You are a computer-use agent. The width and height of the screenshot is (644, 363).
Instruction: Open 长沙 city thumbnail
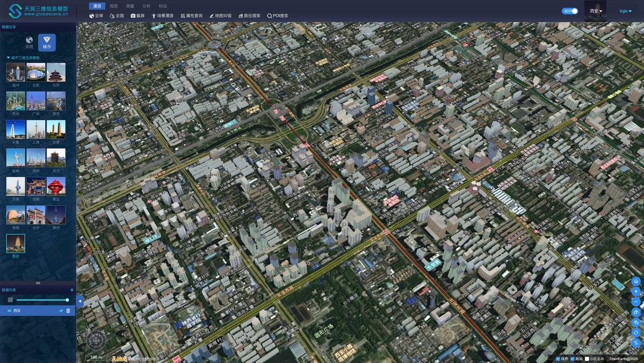pos(36,215)
